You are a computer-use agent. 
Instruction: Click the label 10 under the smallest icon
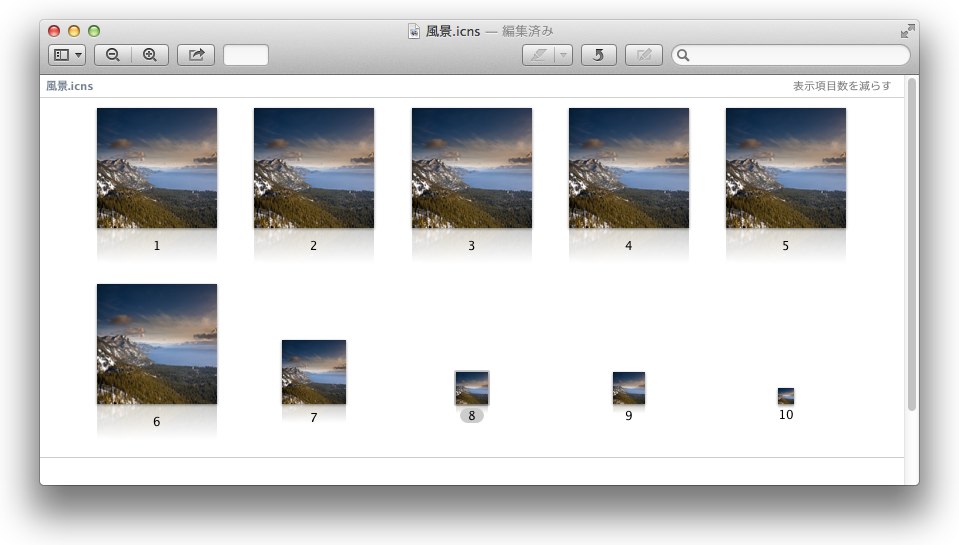[x=786, y=415]
